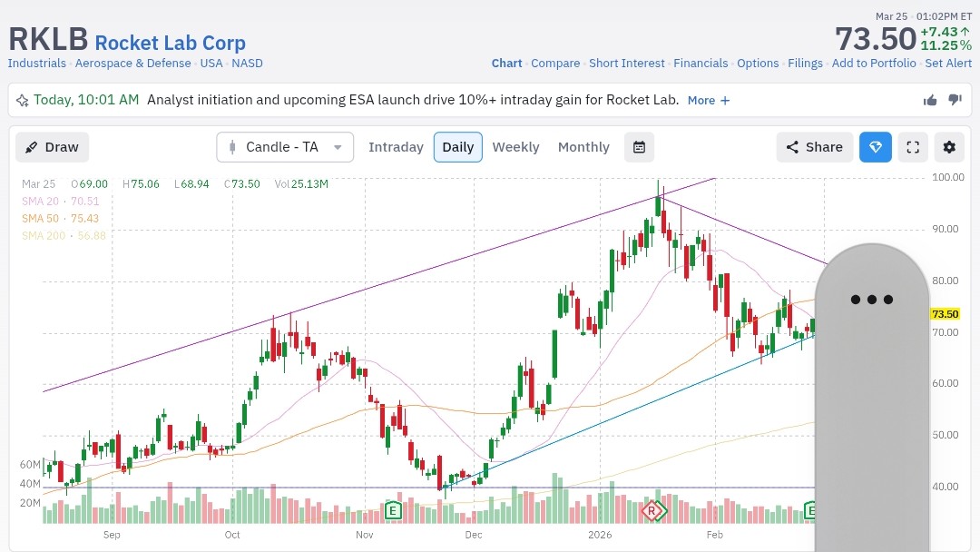Open the Aerospace & Defense industry link
The height and width of the screenshot is (552, 980).
133,64
